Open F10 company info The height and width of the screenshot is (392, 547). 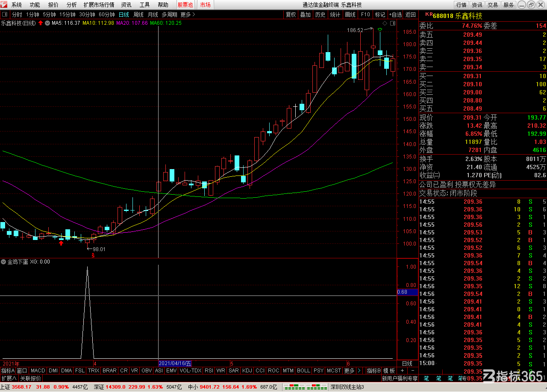point(365,15)
